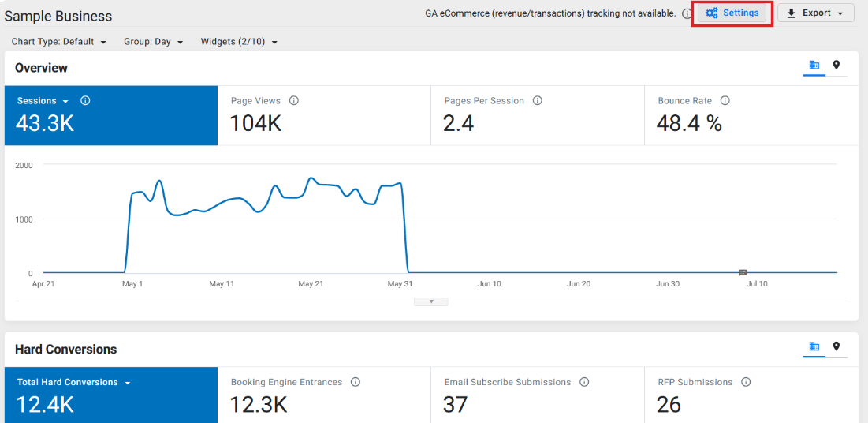Switch Overview to building view
The height and width of the screenshot is (423, 868).
coord(814,66)
